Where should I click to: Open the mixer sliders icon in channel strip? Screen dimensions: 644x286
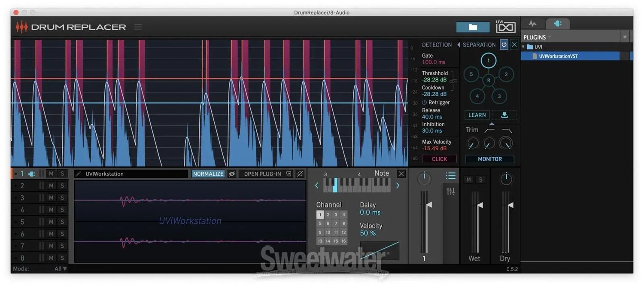[450, 192]
